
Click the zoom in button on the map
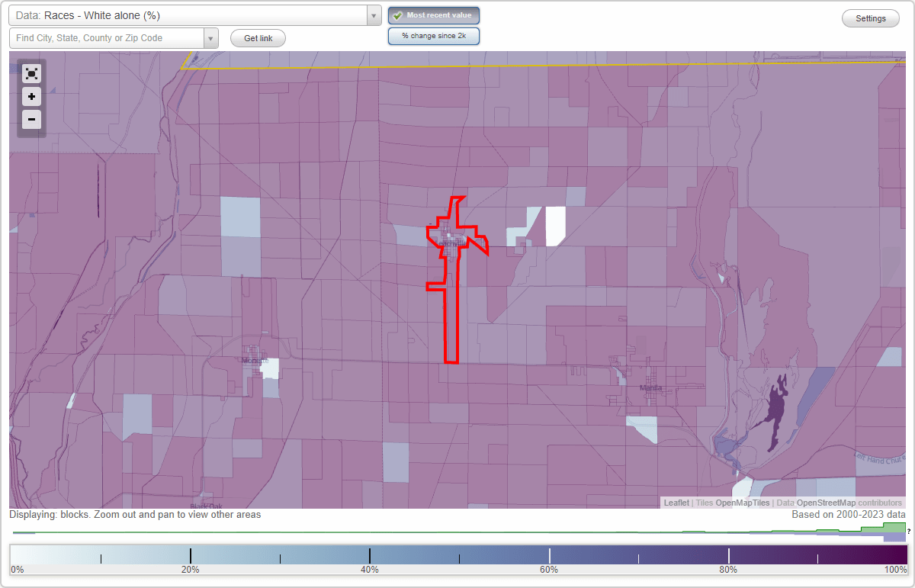[31, 96]
